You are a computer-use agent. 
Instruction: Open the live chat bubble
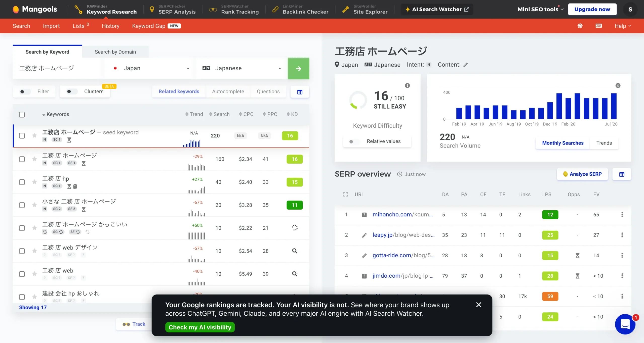[625, 324]
